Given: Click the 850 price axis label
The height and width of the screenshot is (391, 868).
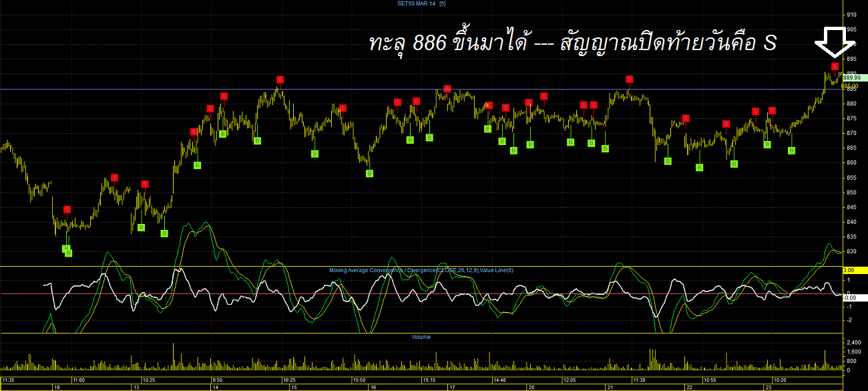Looking at the screenshot, I should [851, 192].
